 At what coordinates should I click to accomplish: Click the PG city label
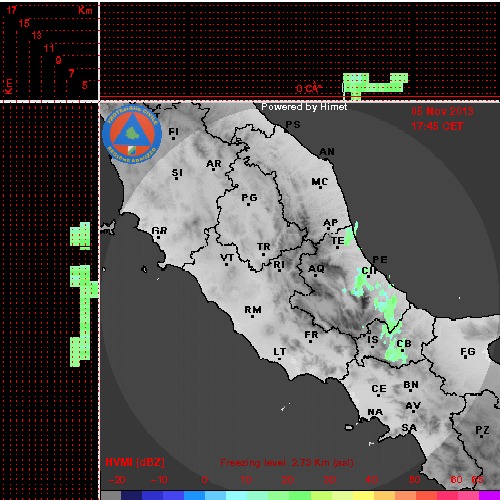[249, 198]
